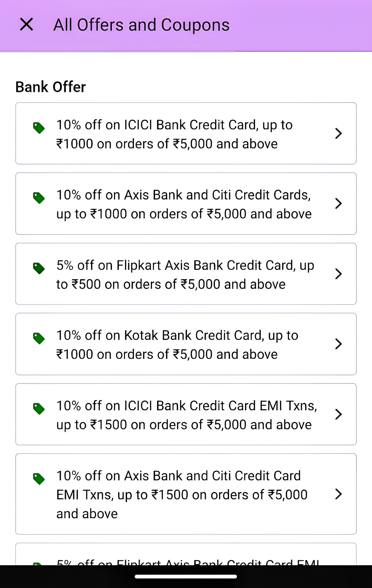Tap green tag icon beside Axis Citi EMI Txns offer
This screenshot has height=588, width=372.
[39, 479]
